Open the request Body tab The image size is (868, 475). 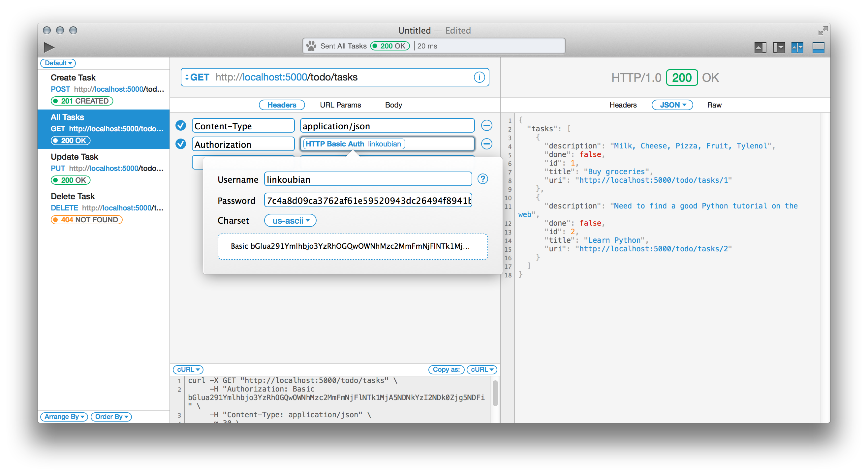[393, 105]
